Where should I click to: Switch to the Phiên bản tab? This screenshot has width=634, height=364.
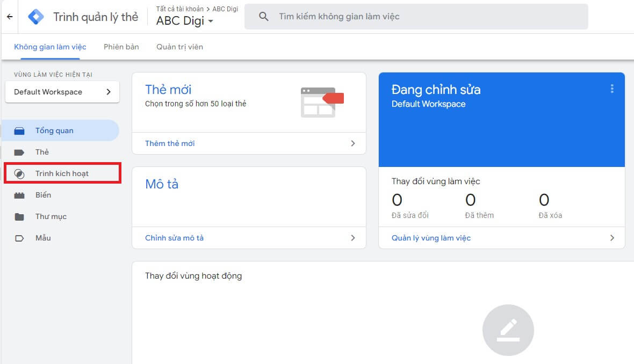tap(121, 47)
